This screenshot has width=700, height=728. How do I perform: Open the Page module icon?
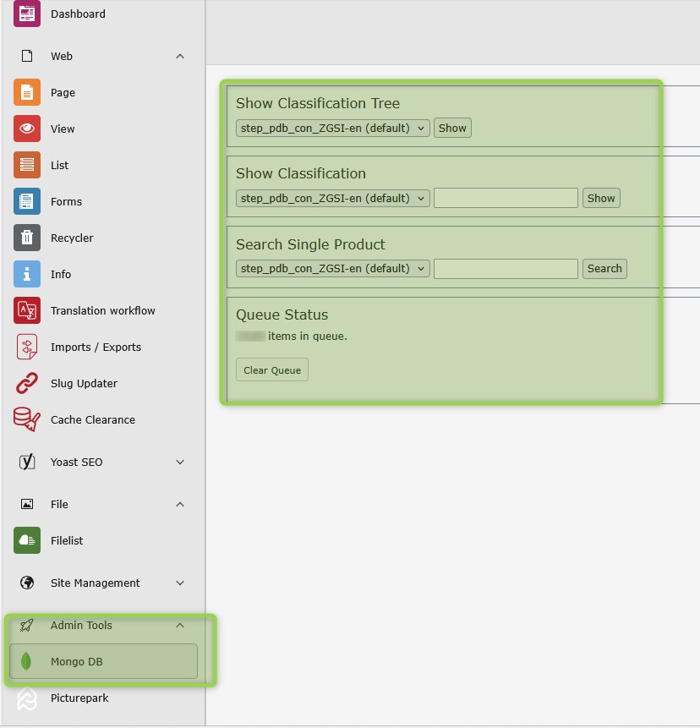click(x=27, y=92)
